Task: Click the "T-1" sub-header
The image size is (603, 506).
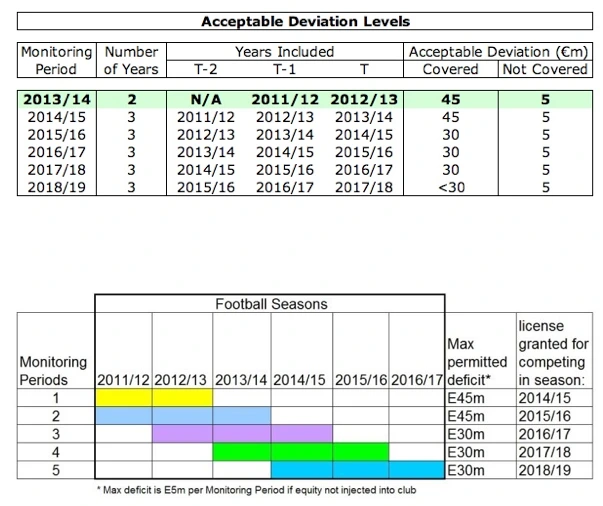Action: pyautogui.click(x=285, y=69)
